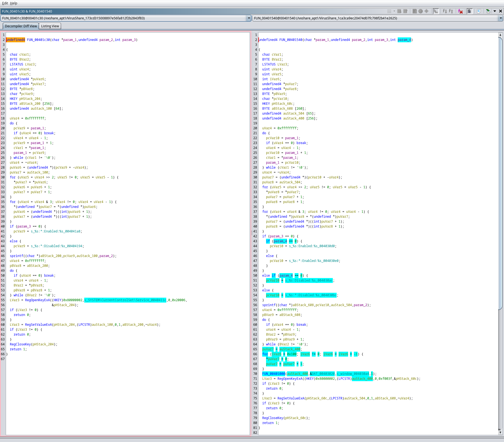Image resolution: width=504 pixels, height=442 pixels.
Task: Click the byte (1001) compare icon
Action: (x=415, y=11)
